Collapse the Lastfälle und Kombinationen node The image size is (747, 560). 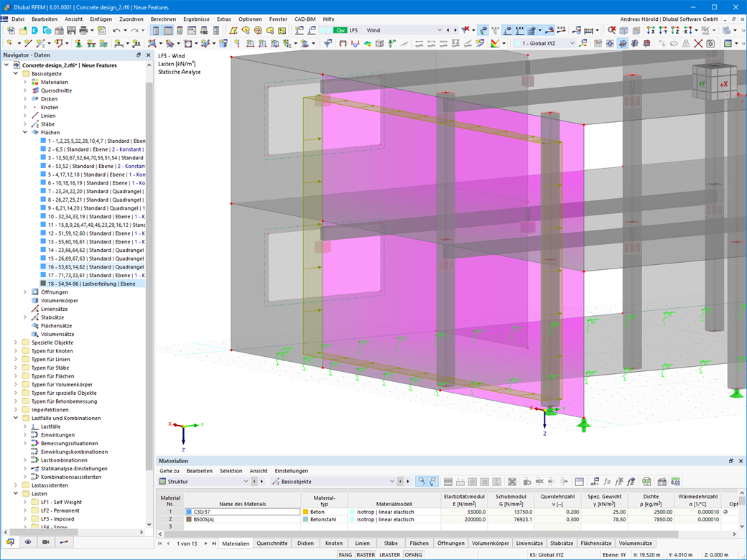click(16, 418)
